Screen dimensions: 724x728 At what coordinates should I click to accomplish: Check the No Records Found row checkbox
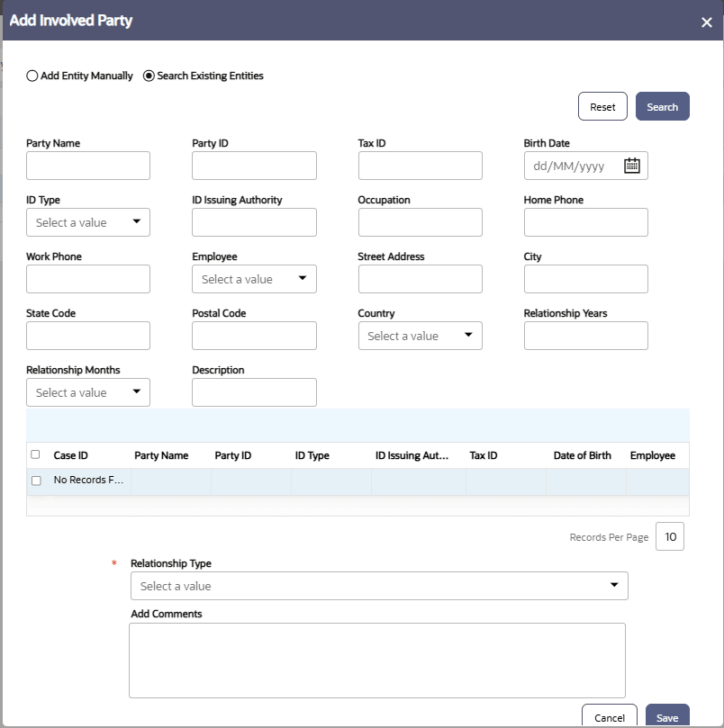[x=35, y=481]
